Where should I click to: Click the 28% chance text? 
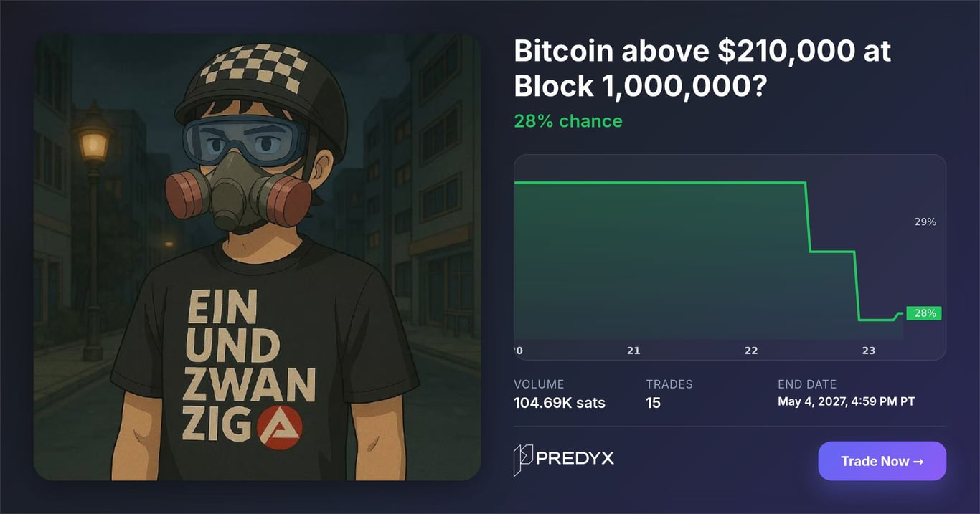[567, 121]
